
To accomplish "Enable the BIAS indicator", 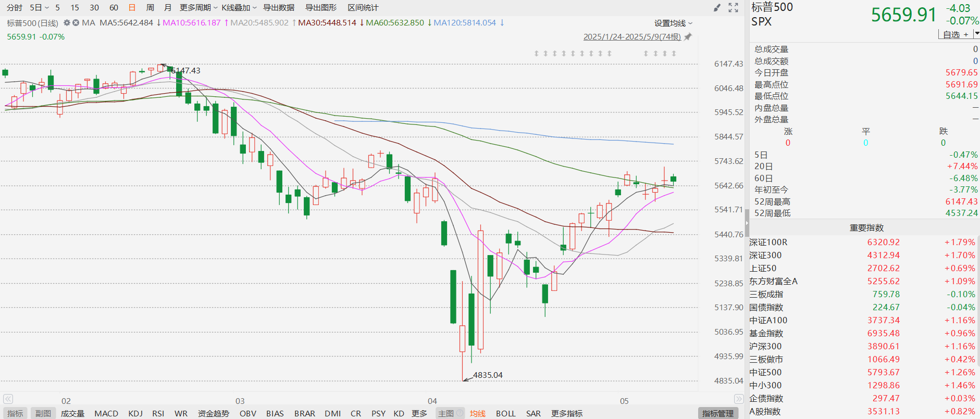I will pos(275,413).
